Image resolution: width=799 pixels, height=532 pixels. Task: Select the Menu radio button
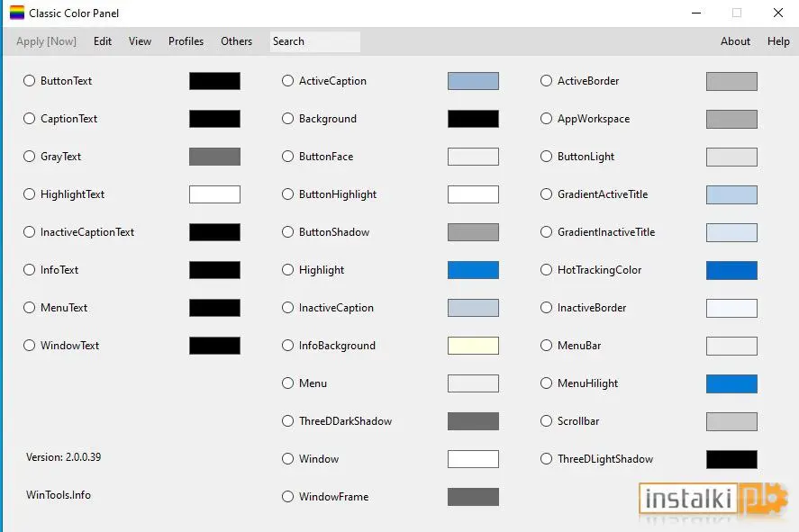coord(287,383)
